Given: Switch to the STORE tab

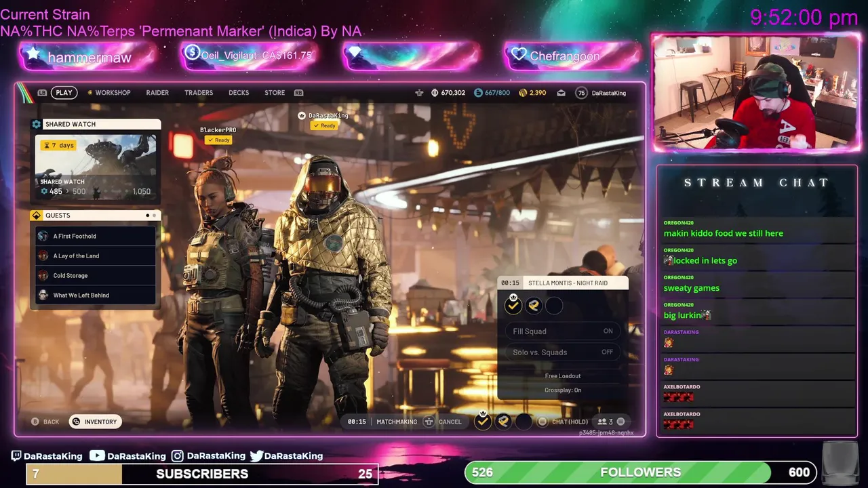Looking at the screenshot, I should click(275, 93).
